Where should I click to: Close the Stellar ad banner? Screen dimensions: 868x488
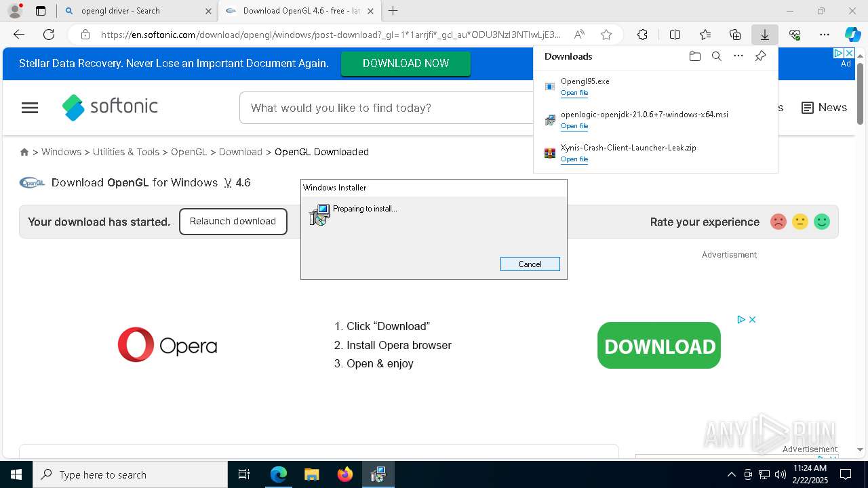click(848, 53)
